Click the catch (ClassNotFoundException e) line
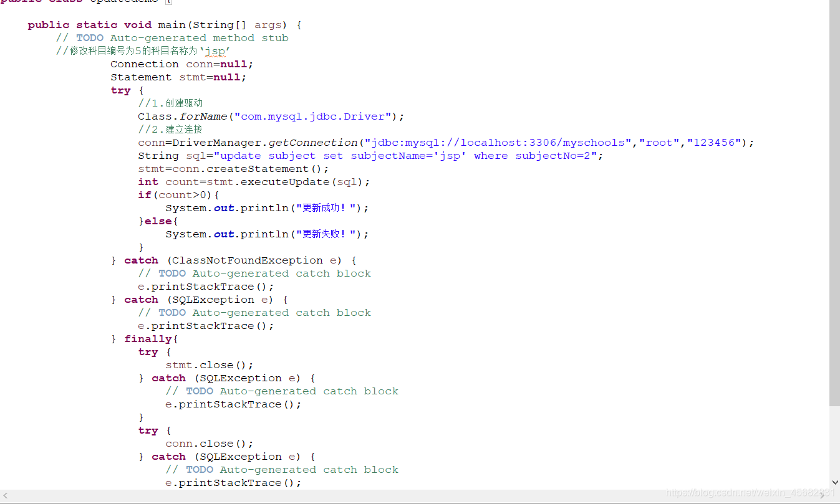This screenshot has height=504, width=840. (233, 260)
